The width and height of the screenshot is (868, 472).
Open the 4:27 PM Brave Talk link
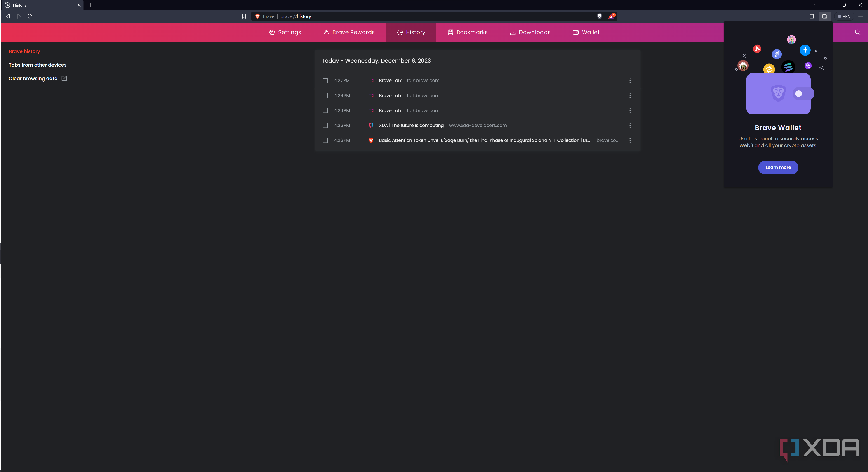pos(390,81)
